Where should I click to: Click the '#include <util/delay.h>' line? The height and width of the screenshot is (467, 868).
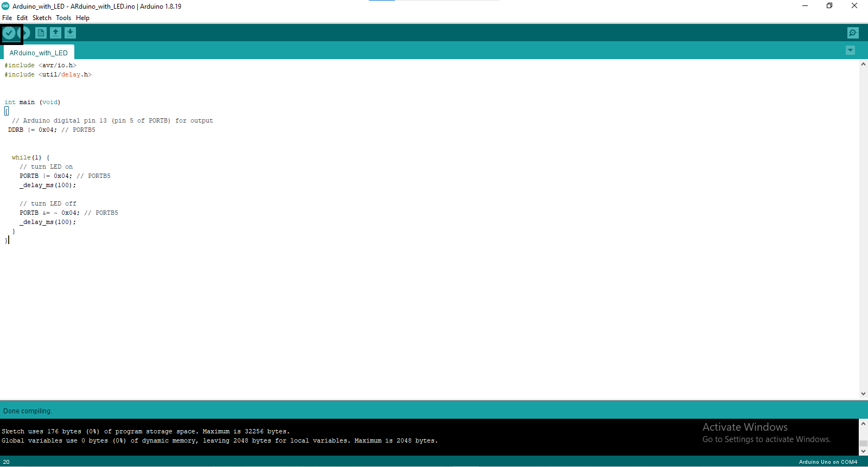point(48,74)
